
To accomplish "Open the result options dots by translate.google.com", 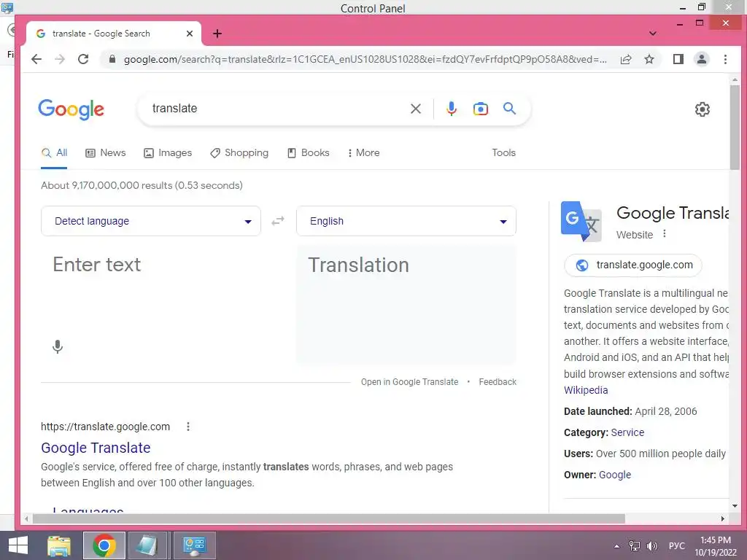I will pyautogui.click(x=188, y=427).
